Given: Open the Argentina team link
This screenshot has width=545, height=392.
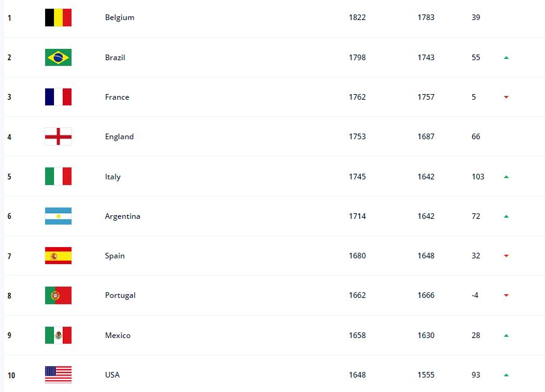Looking at the screenshot, I should (x=122, y=216).
